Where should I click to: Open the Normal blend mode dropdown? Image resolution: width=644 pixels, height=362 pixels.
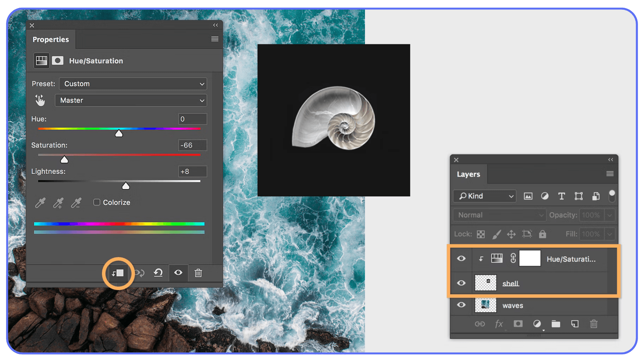(499, 215)
